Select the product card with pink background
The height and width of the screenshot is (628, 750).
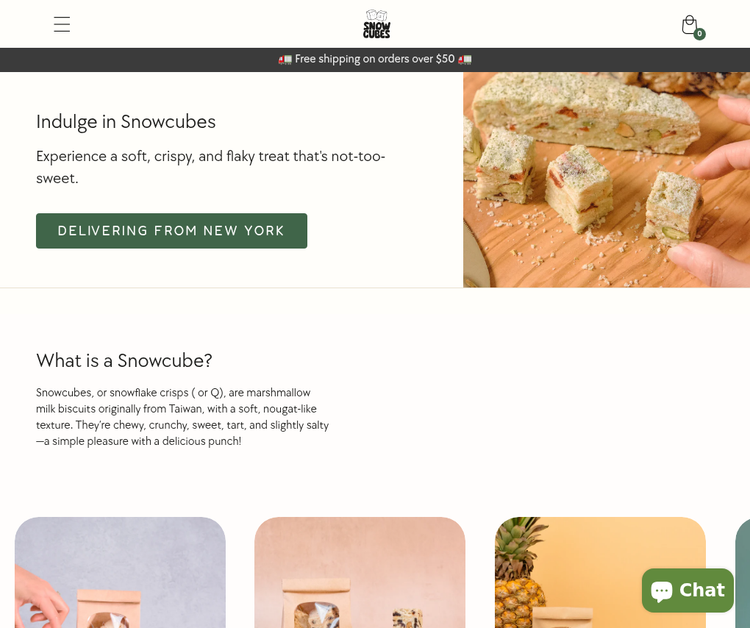click(360, 573)
